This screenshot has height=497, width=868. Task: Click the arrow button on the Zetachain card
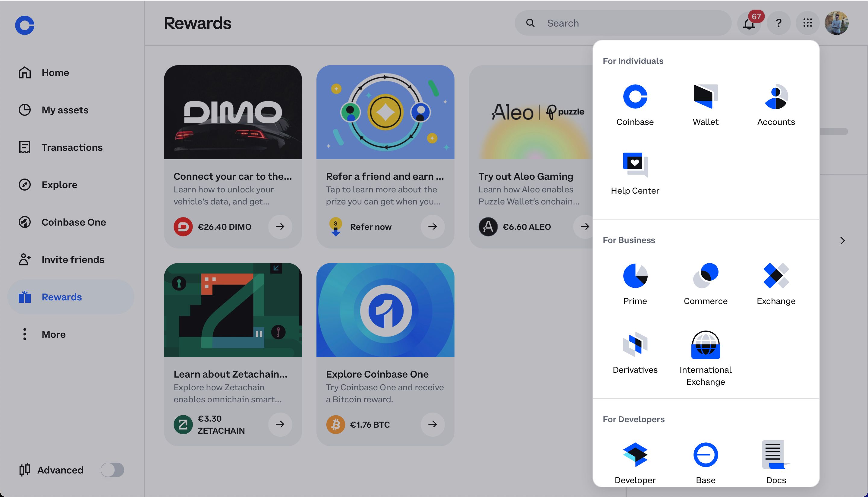(280, 424)
